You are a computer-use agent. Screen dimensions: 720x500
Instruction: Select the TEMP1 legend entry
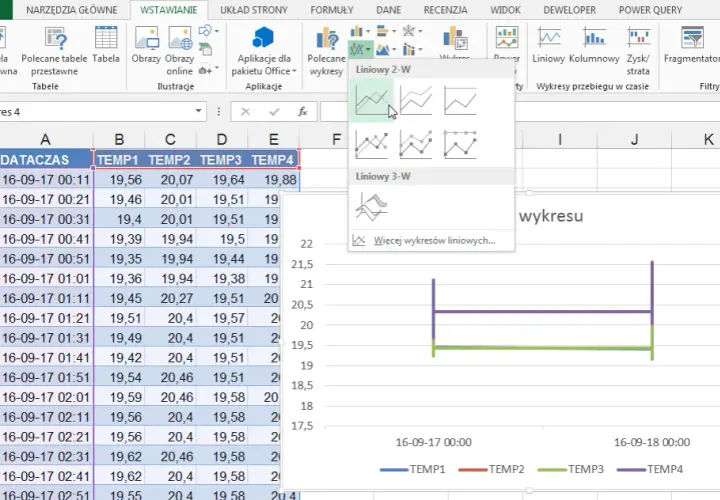[413, 469]
